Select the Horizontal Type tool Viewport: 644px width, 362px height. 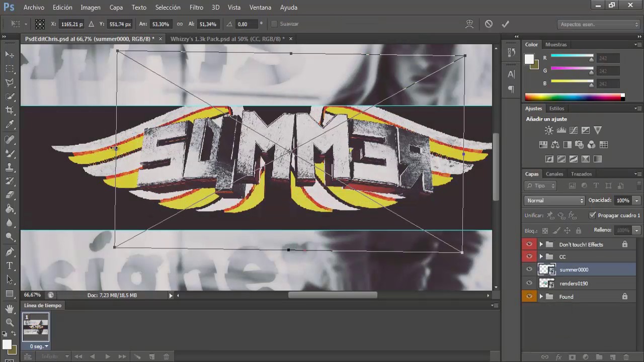pyautogui.click(x=10, y=265)
